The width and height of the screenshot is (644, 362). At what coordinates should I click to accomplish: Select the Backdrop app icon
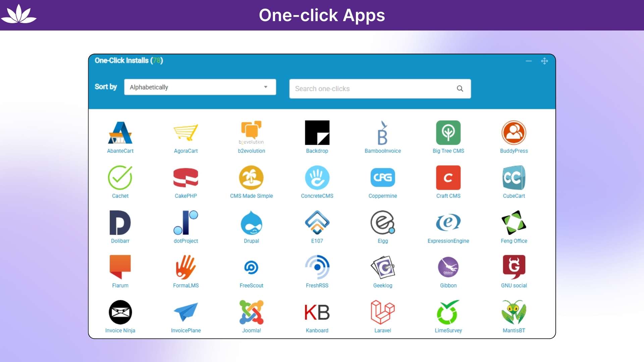click(317, 132)
